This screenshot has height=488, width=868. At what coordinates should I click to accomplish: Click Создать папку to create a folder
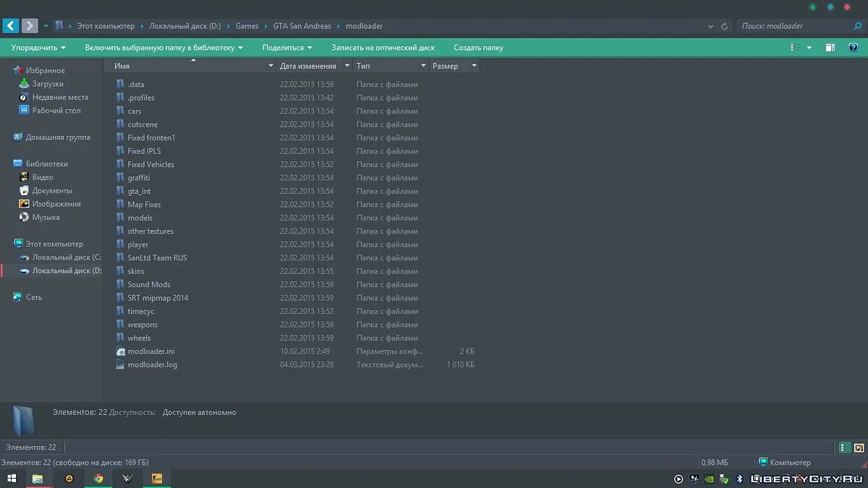478,48
